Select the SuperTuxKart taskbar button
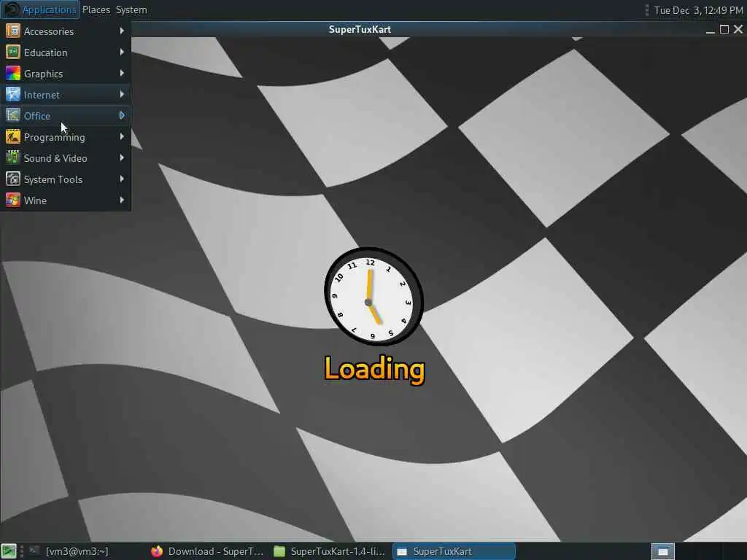 (454, 551)
